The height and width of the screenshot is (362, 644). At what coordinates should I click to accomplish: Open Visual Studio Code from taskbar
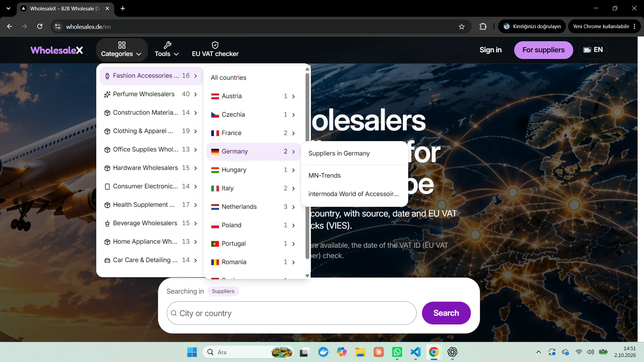415,352
